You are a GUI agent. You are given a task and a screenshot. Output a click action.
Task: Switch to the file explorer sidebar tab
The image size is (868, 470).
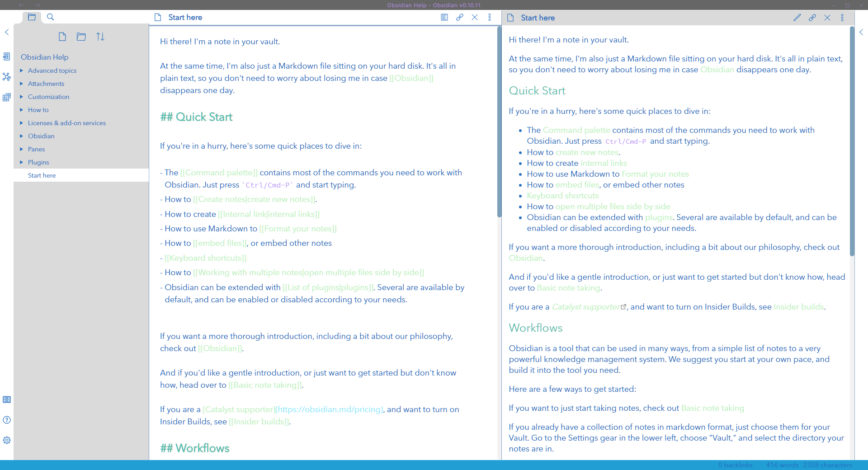click(32, 17)
